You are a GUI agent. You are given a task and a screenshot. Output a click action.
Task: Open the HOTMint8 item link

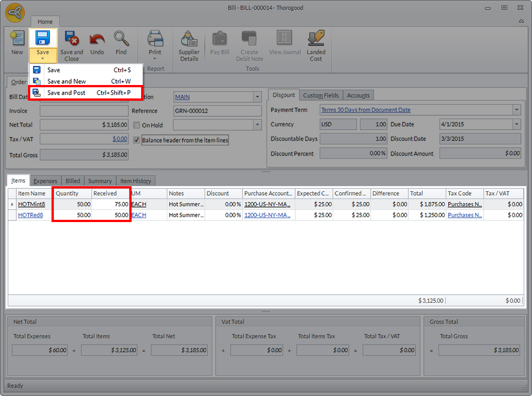coord(31,205)
